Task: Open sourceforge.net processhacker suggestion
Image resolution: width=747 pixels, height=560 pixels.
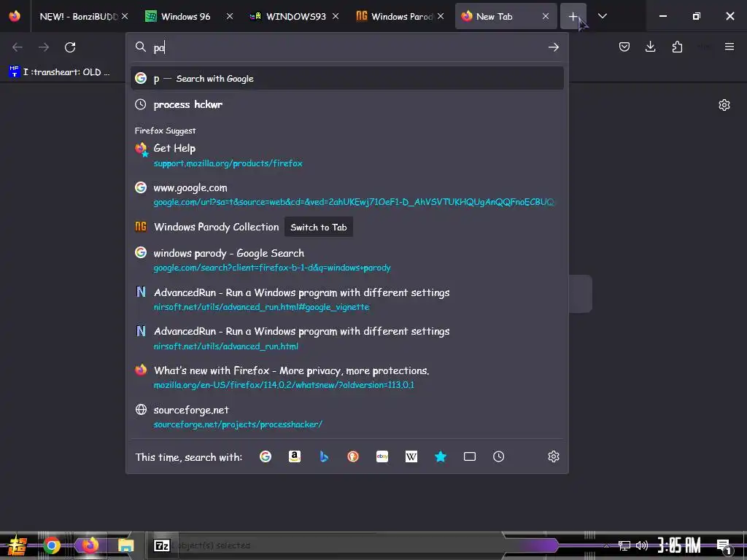Action: coord(347,416)
